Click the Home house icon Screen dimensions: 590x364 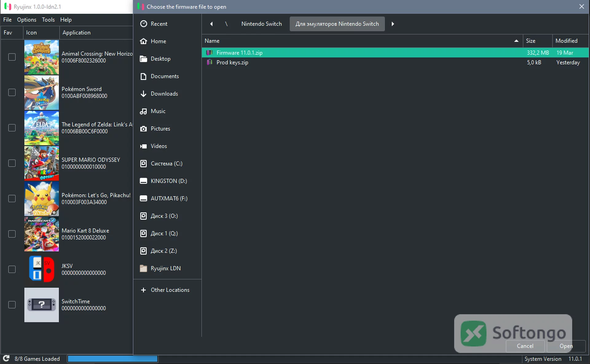(x=144, y=41)
